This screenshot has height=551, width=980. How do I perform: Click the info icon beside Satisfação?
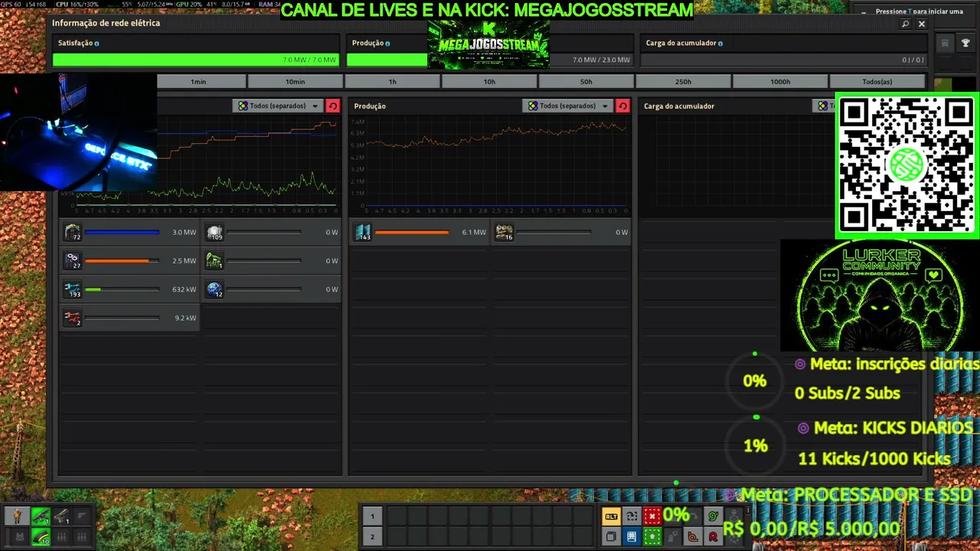tap(96, 44)
